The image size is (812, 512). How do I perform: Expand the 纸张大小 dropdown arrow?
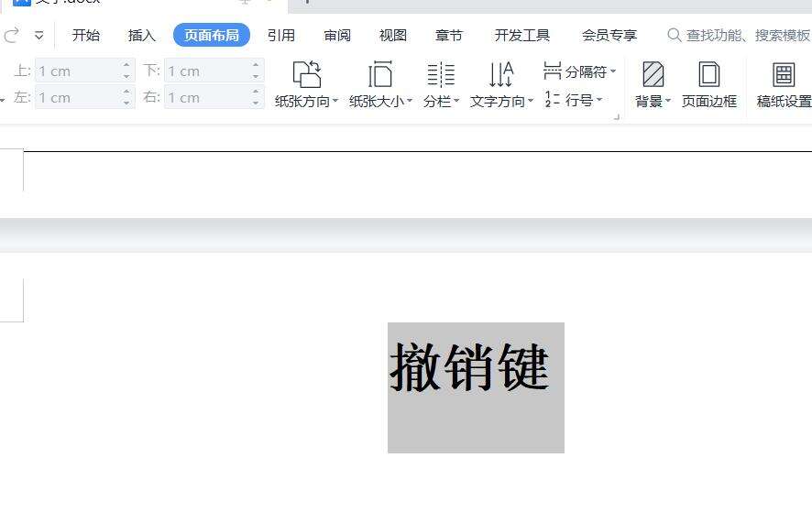coord(410,101)
